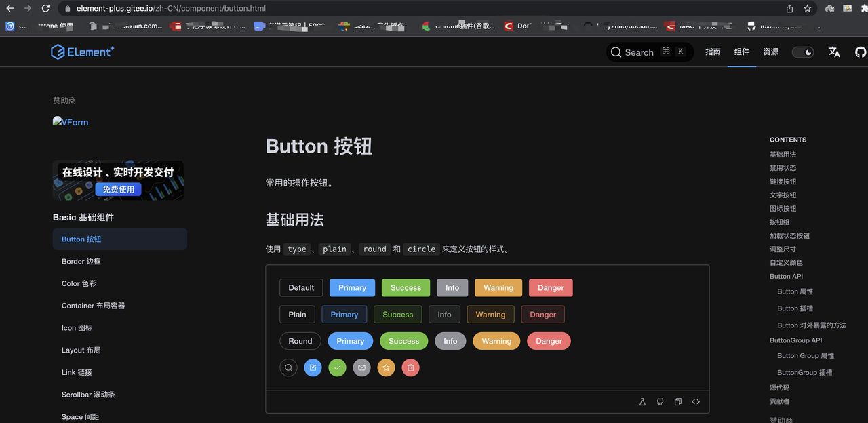The image size is (868, 423).
Task: Click the plain Warning button
Action: point(490,314)
